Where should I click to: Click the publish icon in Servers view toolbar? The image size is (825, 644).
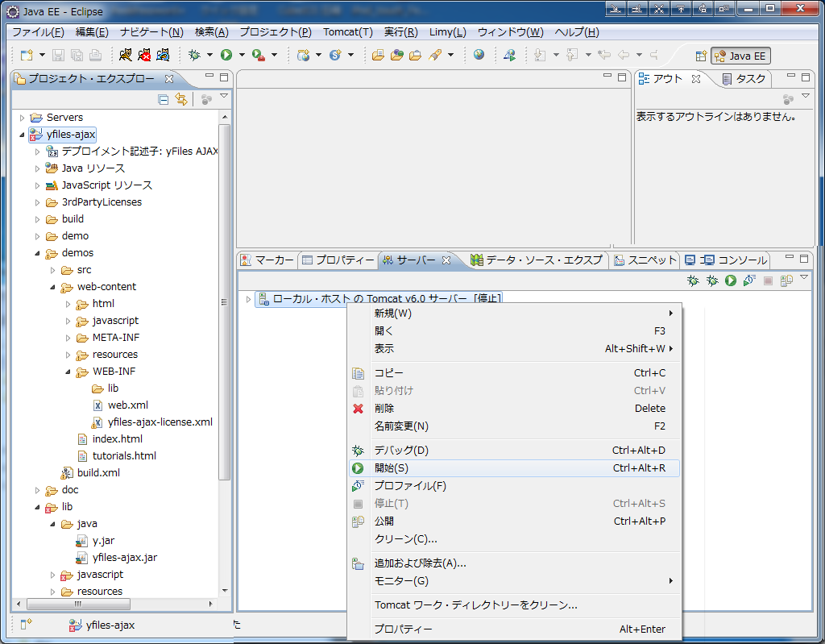(x=786, y=280)
